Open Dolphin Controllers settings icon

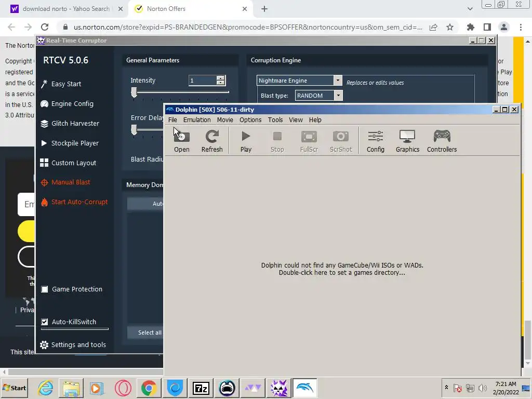(442, 141)
